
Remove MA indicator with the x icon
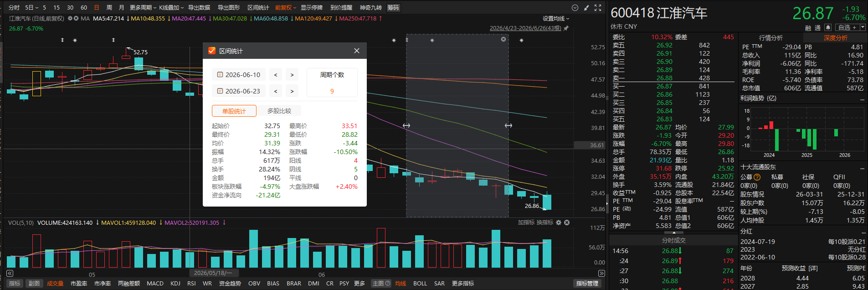tap(77, 19)
